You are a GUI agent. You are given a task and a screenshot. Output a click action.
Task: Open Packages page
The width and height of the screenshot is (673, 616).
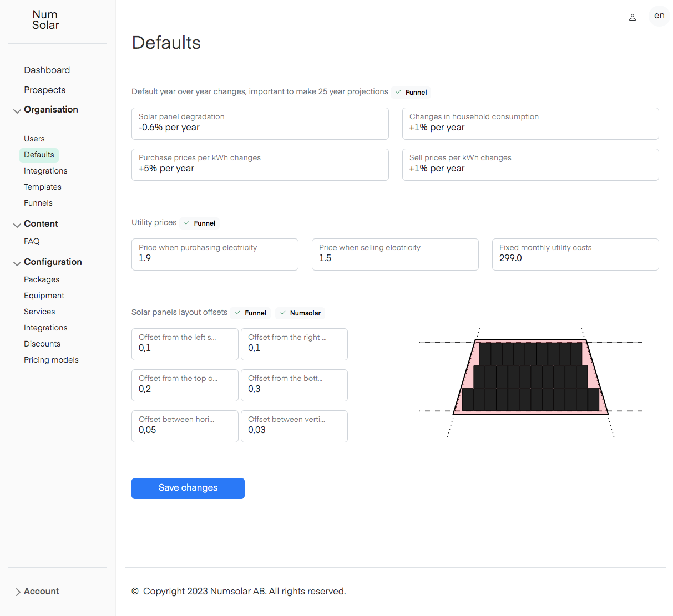coord(42,279)
